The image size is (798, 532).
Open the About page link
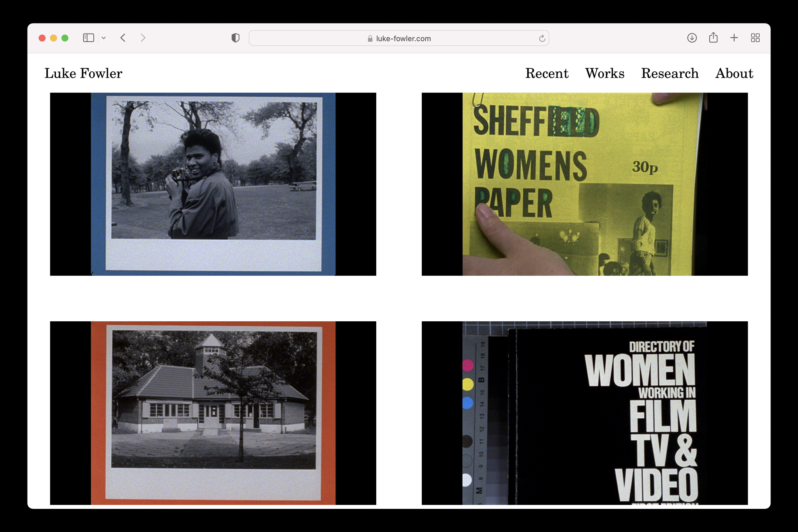pyautogui.click(x=734, y=73)
